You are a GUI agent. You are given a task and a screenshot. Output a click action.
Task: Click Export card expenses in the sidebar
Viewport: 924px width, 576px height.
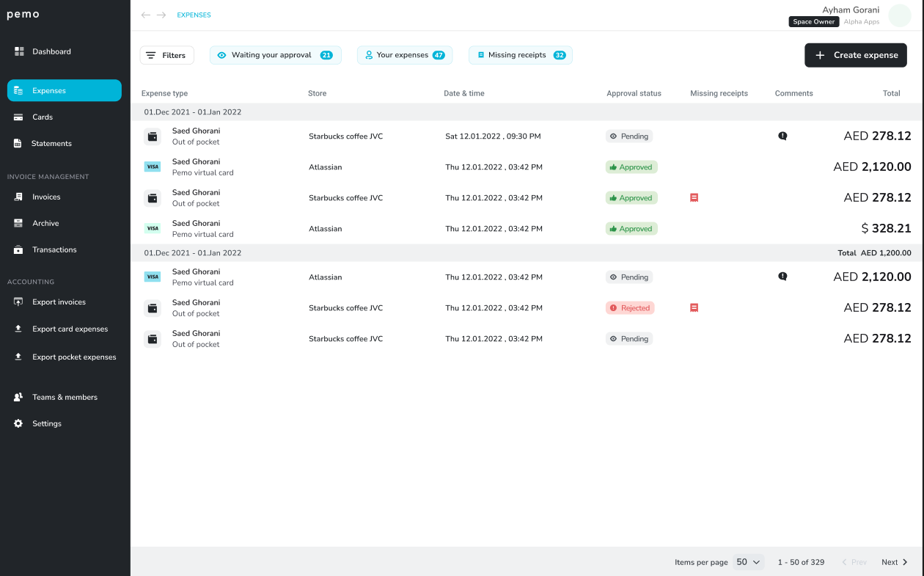click(x=70, y=329)
